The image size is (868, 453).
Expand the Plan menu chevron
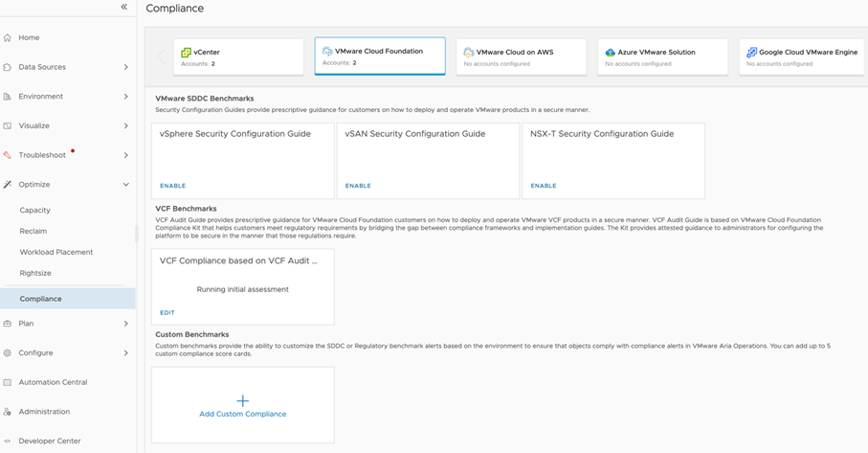(x=125, y=324)
